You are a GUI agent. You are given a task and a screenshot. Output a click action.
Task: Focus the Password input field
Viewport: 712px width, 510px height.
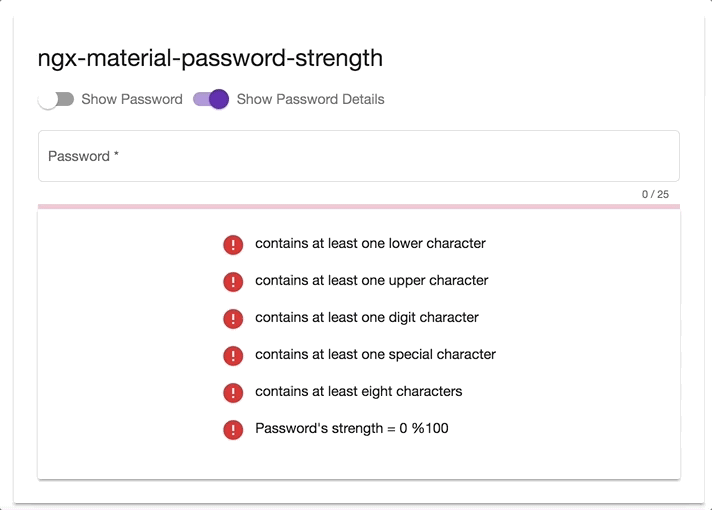(359, 156)
